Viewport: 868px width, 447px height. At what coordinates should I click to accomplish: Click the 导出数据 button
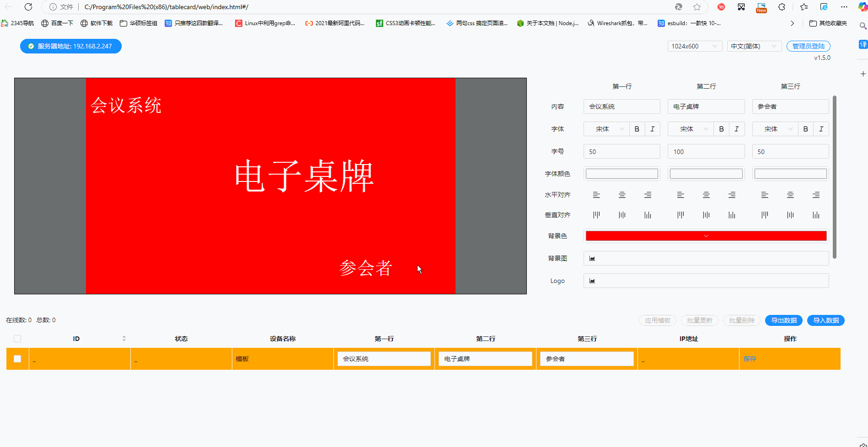783,320
